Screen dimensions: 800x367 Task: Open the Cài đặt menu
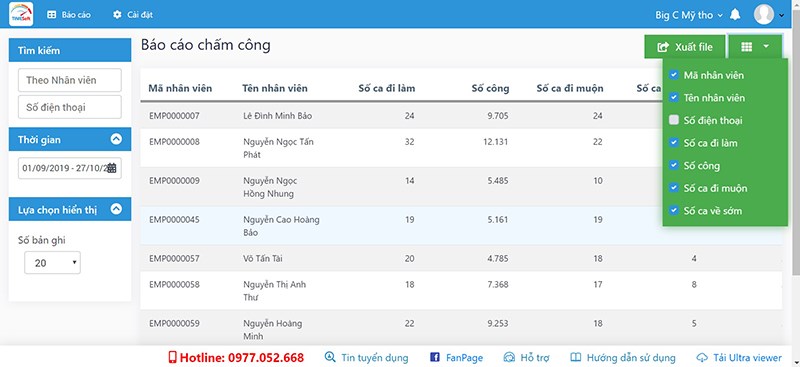[133, 15]
